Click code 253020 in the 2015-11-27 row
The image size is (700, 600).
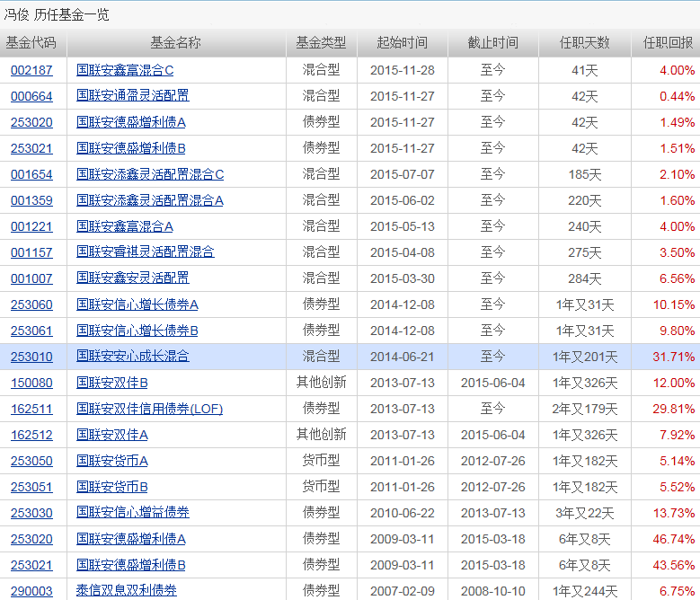[x=31, y=122]
